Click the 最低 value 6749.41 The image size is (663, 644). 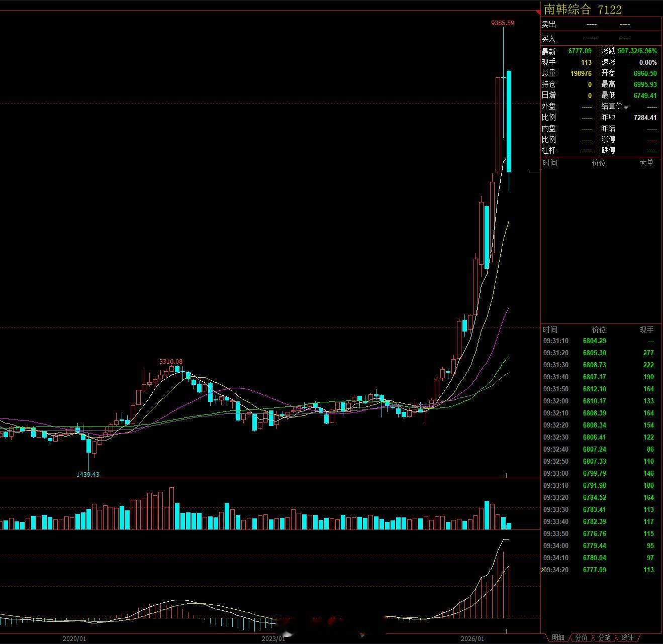pyautogui.click(x=645, y=95)
